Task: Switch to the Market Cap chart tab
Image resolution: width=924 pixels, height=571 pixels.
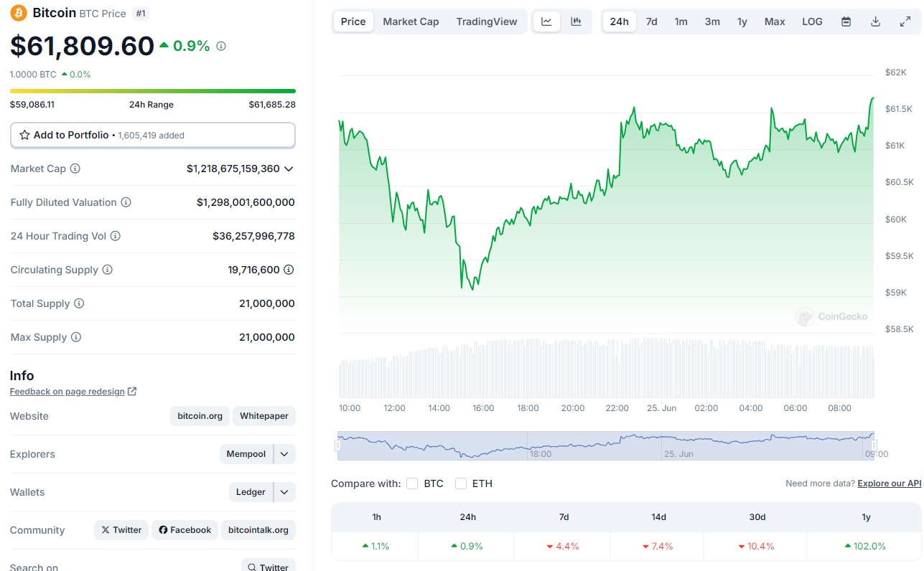Action: (x=411, y=22)
